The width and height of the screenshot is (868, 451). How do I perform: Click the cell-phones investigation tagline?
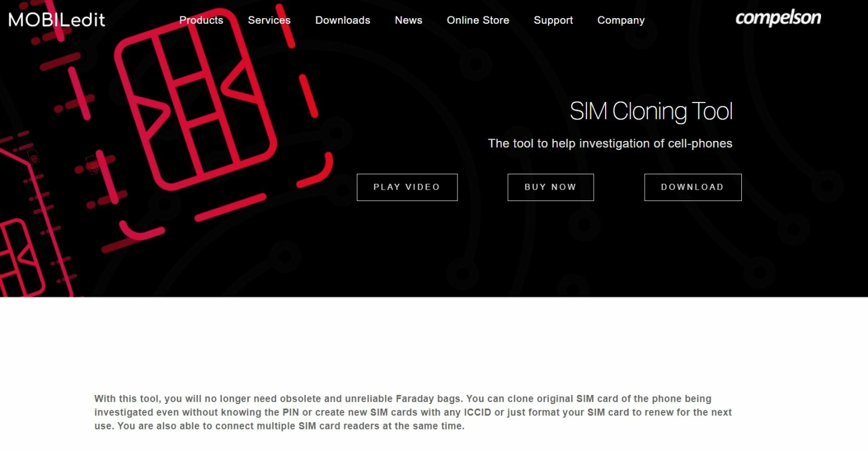pos(610,144)
